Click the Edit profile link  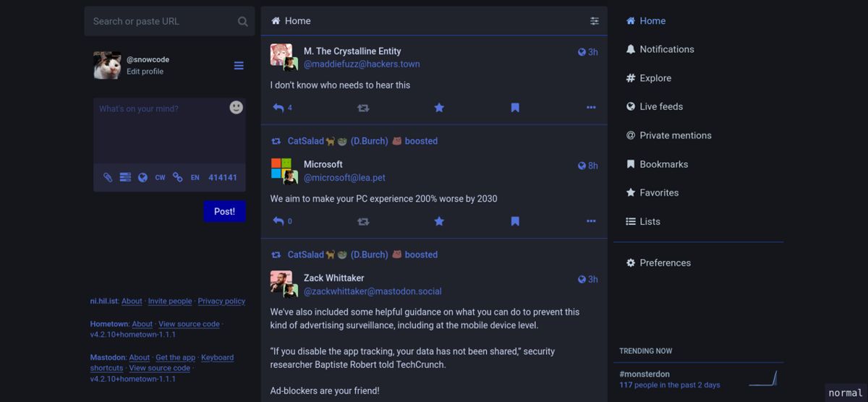145,72
